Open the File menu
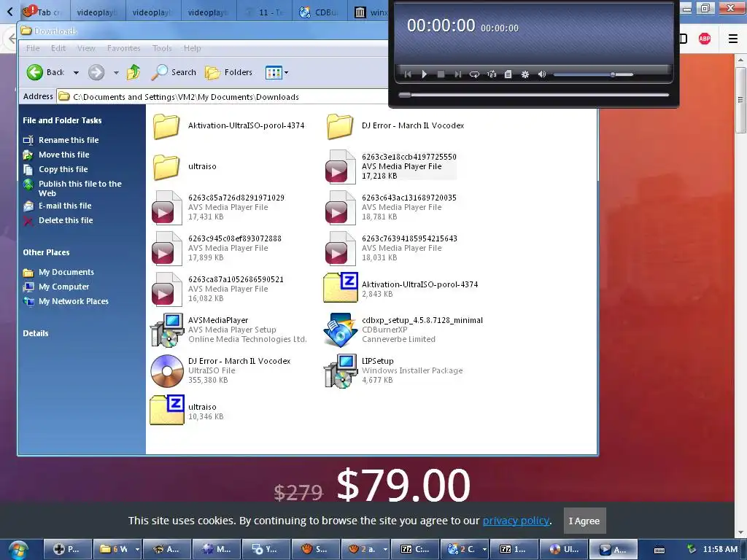 tap(33, 48)
